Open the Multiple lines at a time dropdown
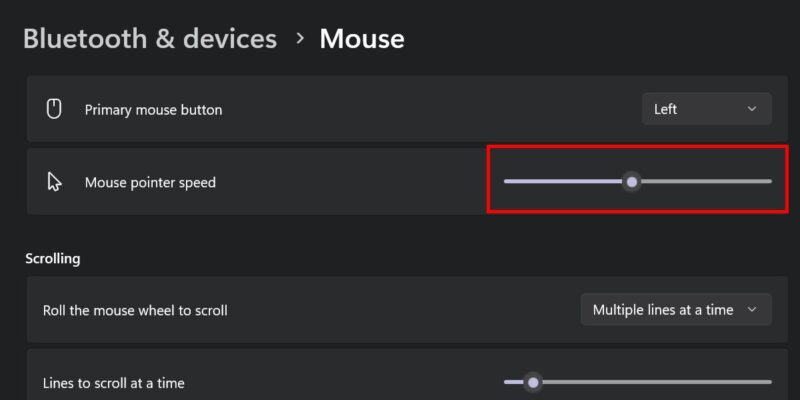Viewport: 800px width, 400px height. (x=676, y=310)
